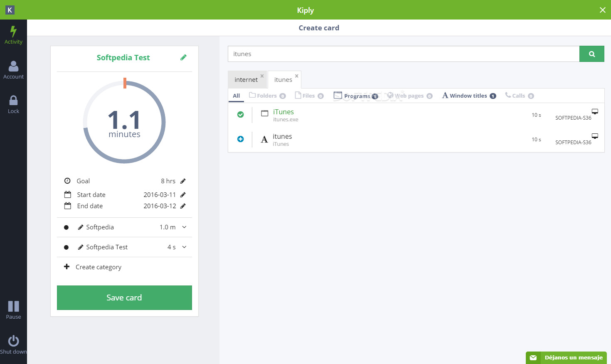
Task: Click the Softpedia category color dot
Action: tap(66, 227)
